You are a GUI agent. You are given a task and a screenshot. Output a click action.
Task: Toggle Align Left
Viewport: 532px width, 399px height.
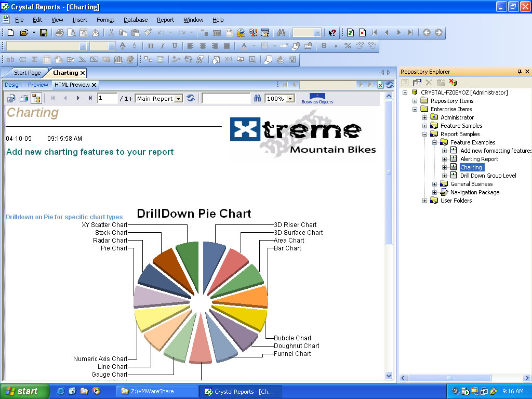point(190,46)
